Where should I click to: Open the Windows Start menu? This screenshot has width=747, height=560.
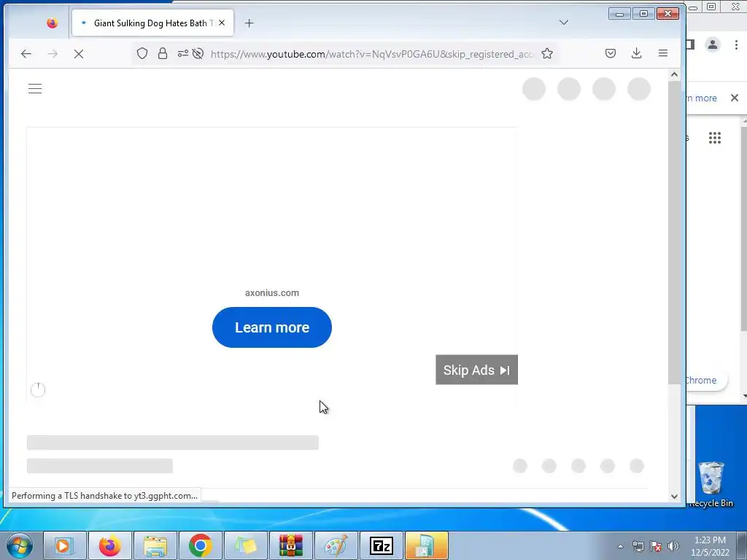pyautogui.click(x=20, y=545)
